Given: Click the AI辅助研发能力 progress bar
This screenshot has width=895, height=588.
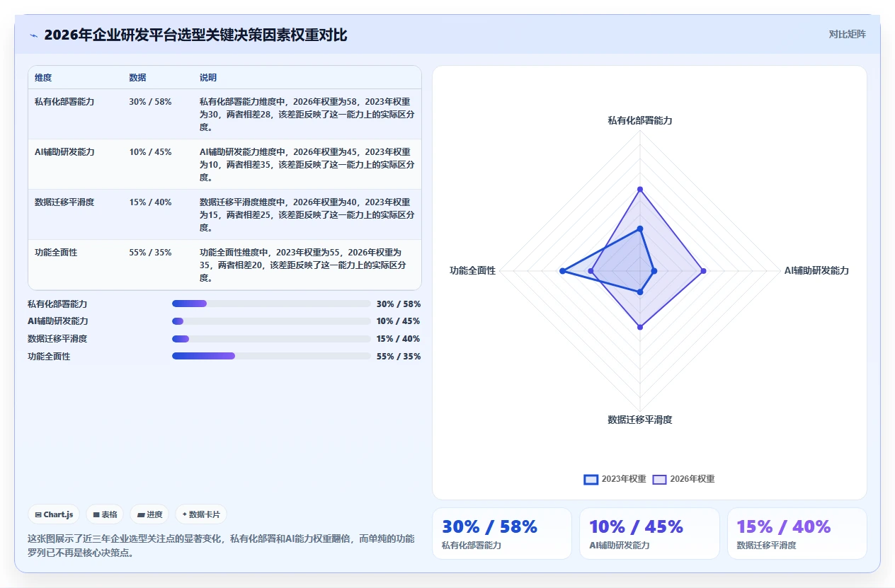Looking at the screenshot, I should (271, 321).
